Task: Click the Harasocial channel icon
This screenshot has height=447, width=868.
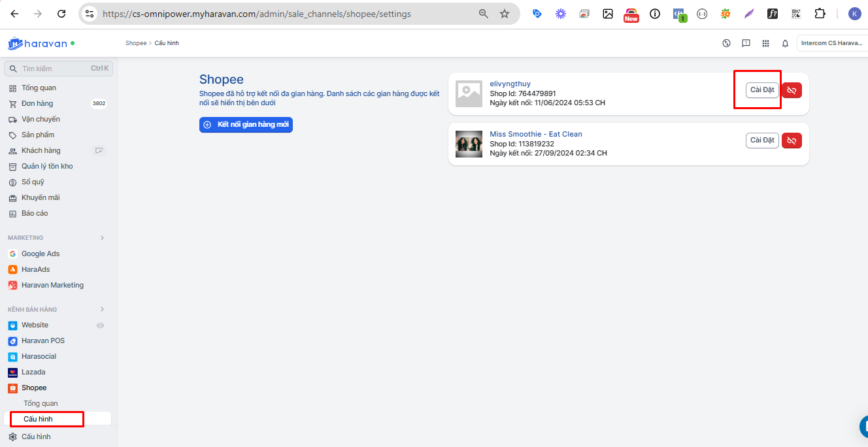Action: point(12,356)
